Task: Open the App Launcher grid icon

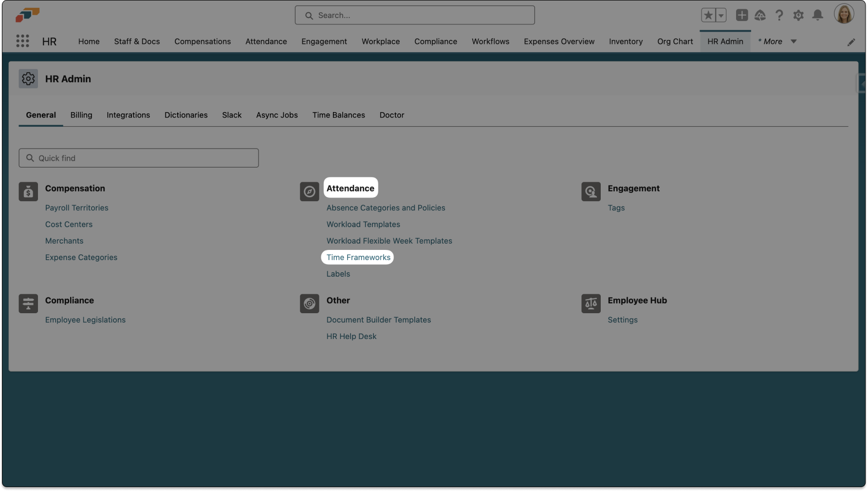Action: (x=22, y=41)
